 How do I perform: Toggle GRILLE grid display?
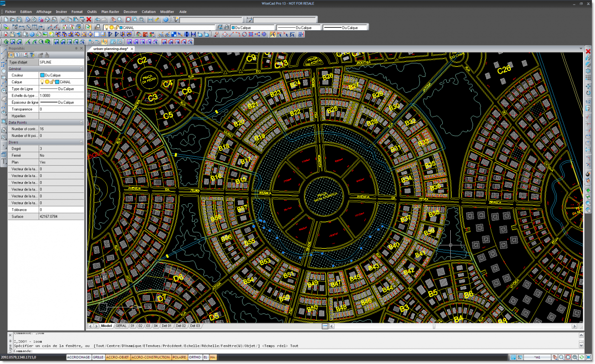click(x=98, y=357)
